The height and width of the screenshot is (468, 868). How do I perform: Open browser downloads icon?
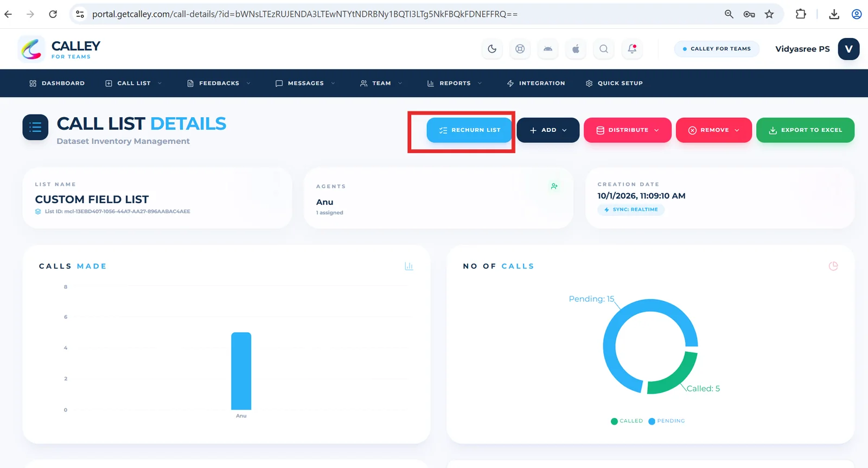[834, 14]
